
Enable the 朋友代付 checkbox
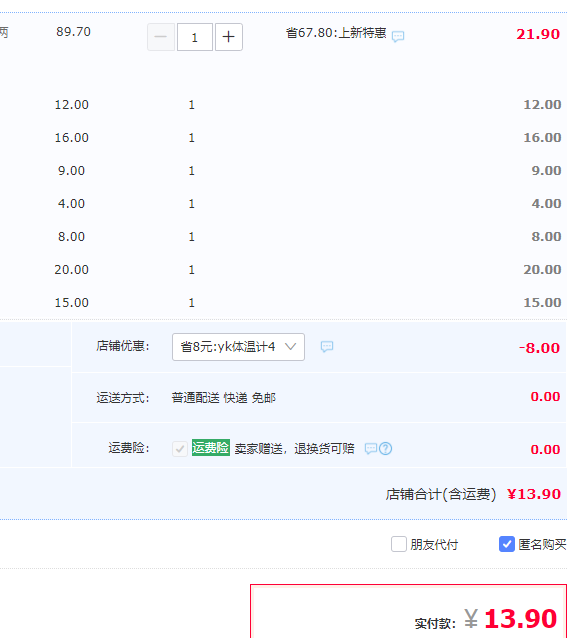click(399, 544)
